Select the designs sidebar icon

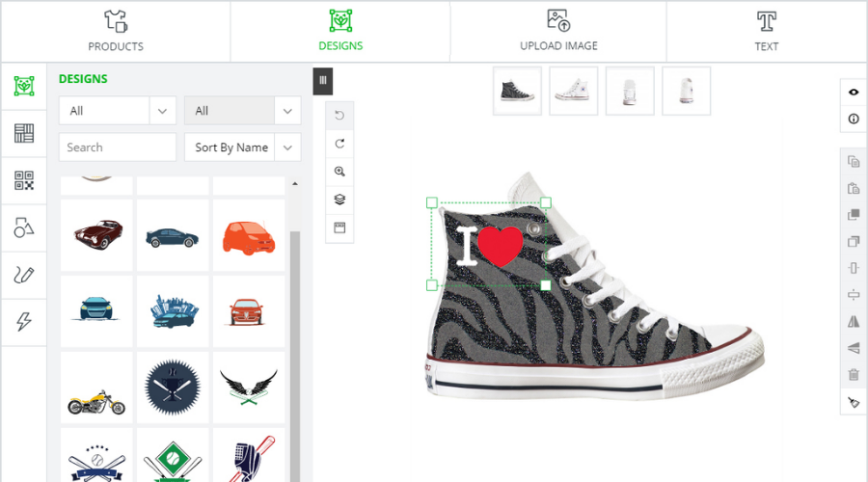tap(24, 87)
